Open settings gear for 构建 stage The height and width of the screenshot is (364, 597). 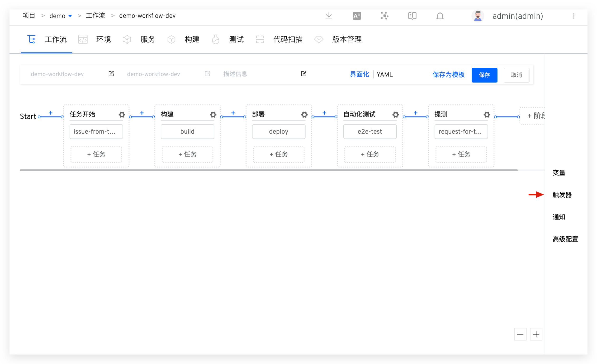(213, 115)
